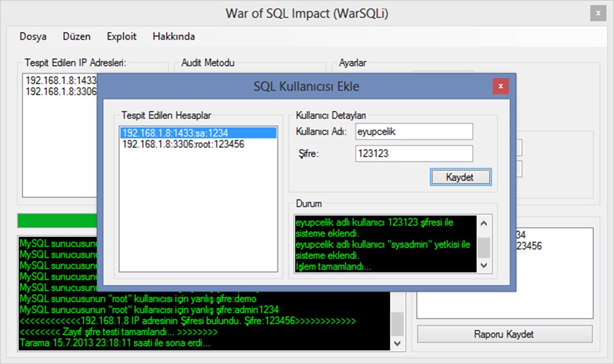Click the main log scrollbar thumb
The height and width of the screenshot is (364, 614).
click(397, 323)
